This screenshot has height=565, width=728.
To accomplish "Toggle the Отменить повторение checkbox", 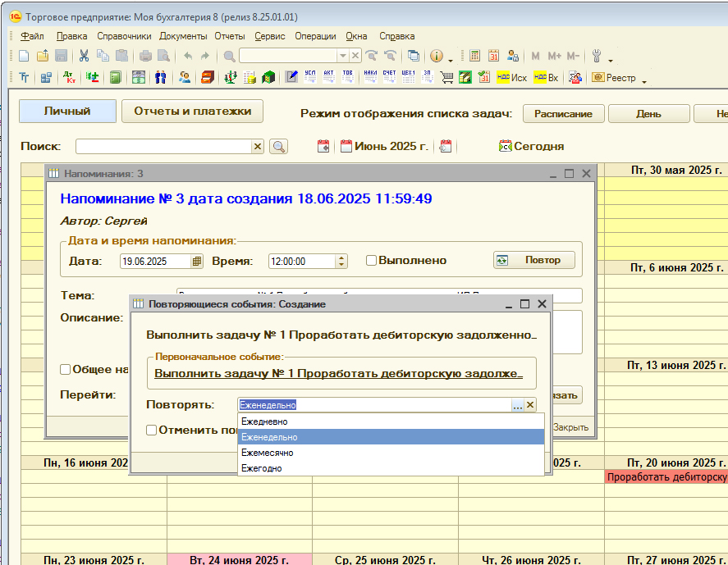I will (152, 430).
